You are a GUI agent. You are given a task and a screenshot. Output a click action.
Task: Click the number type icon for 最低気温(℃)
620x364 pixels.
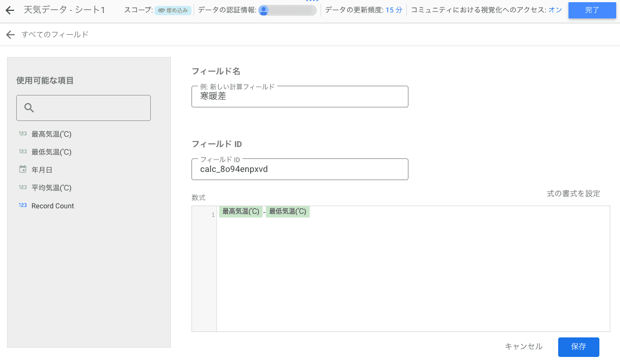pos(23,152)
